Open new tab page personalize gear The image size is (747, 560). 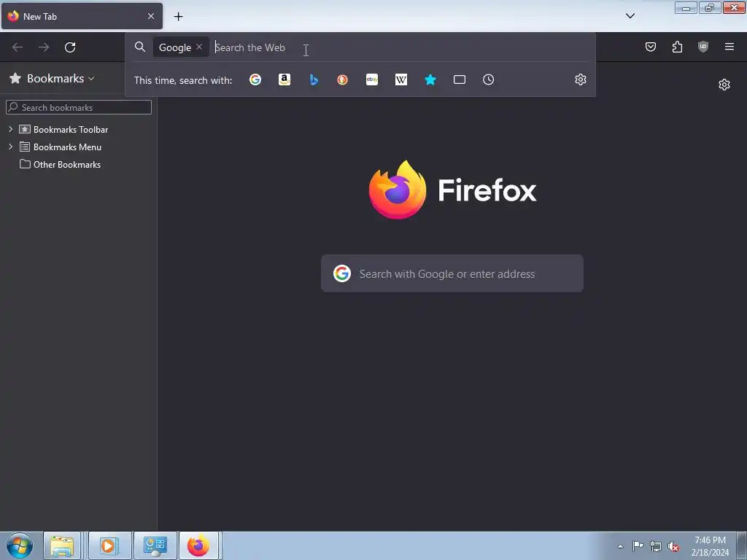[x=724, y=85]
